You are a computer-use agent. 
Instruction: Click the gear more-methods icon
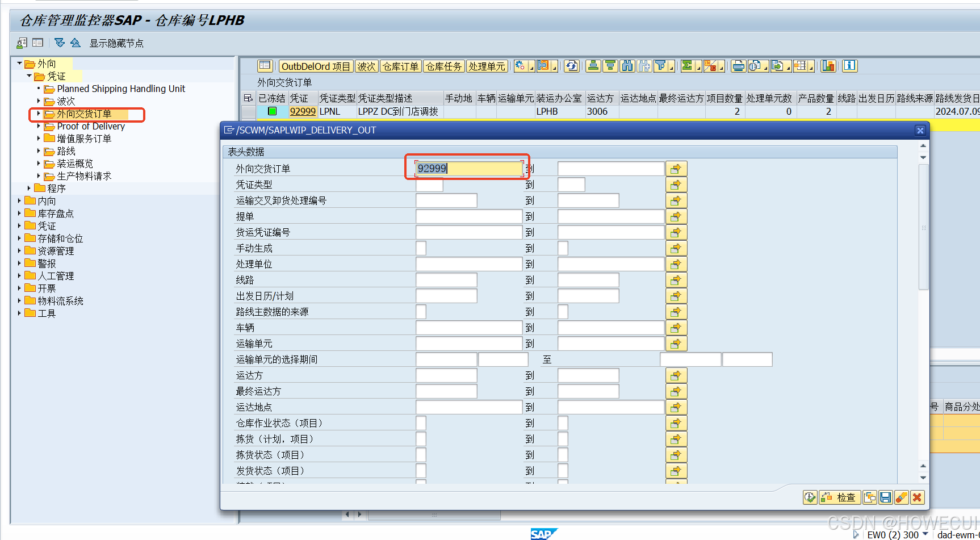520,66
